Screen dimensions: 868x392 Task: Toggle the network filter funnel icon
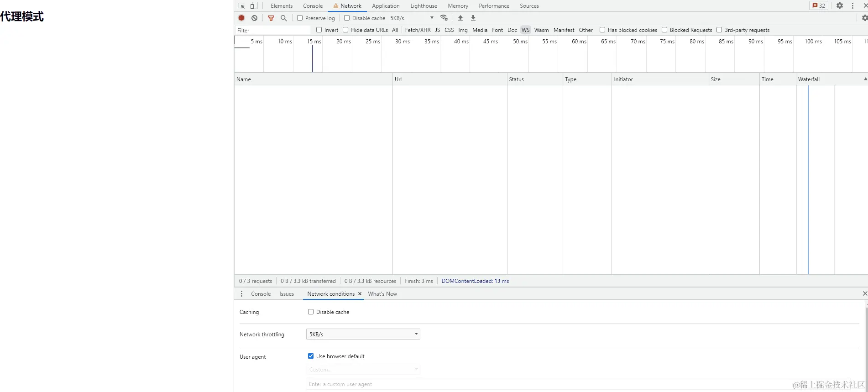click(271, 18)
